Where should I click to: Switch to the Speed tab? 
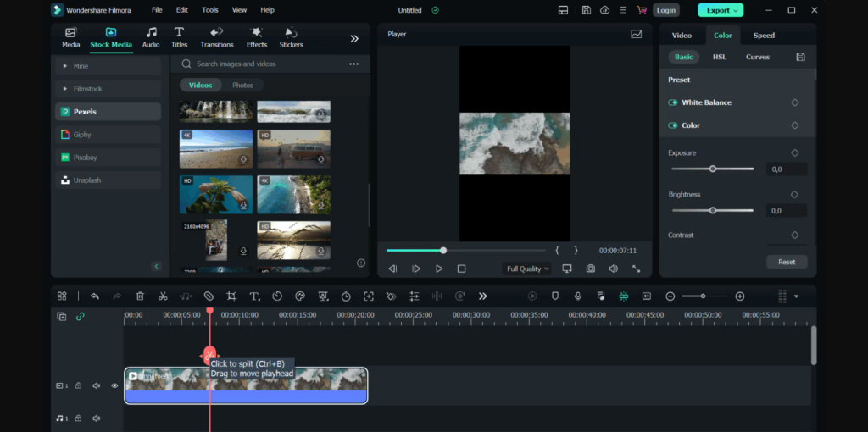[764, 36]
